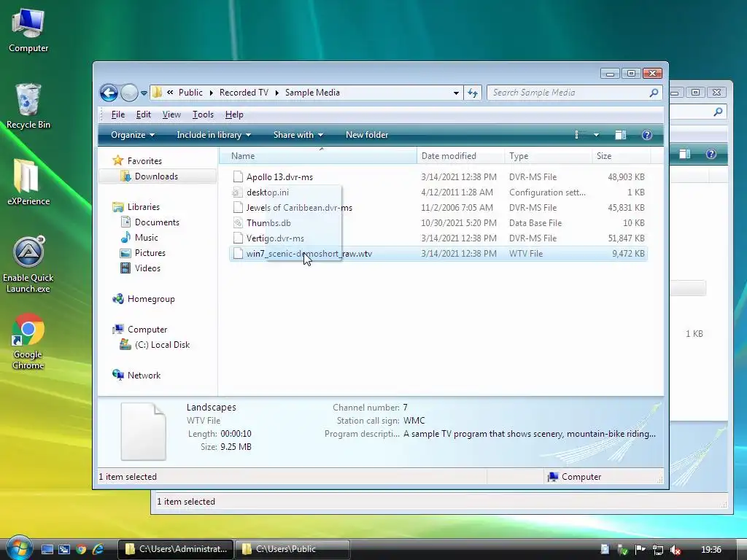The height and width of the screenshot is (560, 747).
Task: Open the Help menu
Action: [234, 114]
